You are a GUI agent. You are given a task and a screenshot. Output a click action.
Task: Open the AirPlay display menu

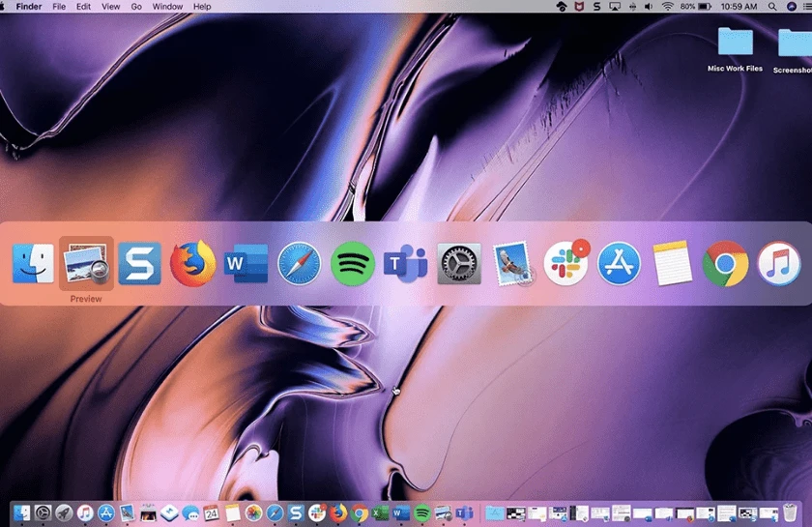tap(615, 7)
